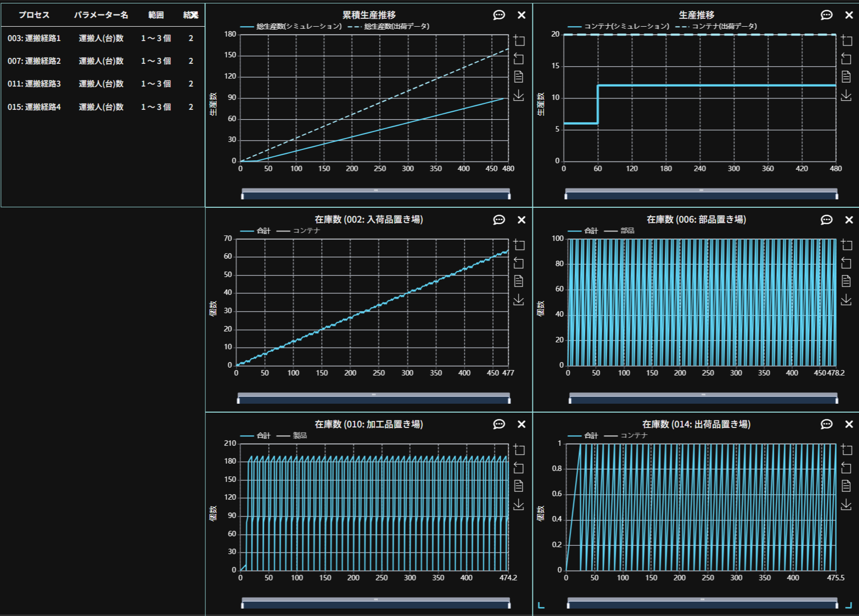Open comment bubble on 出荷品置き場 chart
The width and height of the screenshot is (859, 616).
point(826,425)
